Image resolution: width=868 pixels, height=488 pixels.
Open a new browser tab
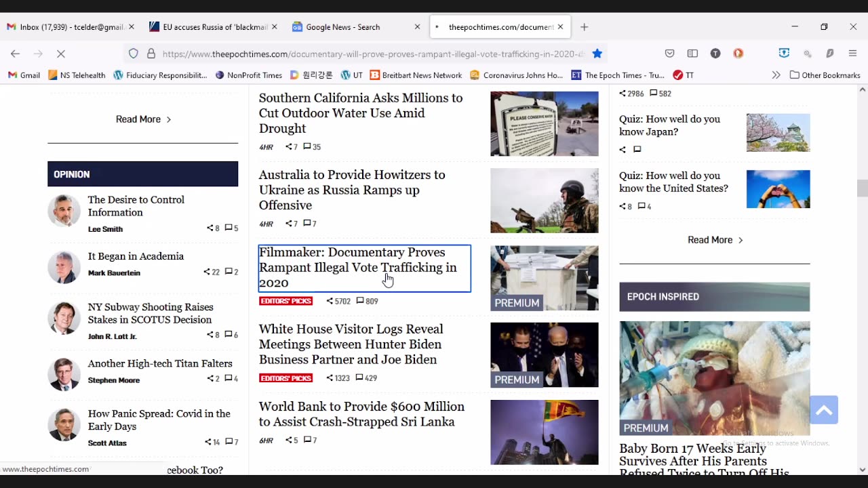coord(585,27)
